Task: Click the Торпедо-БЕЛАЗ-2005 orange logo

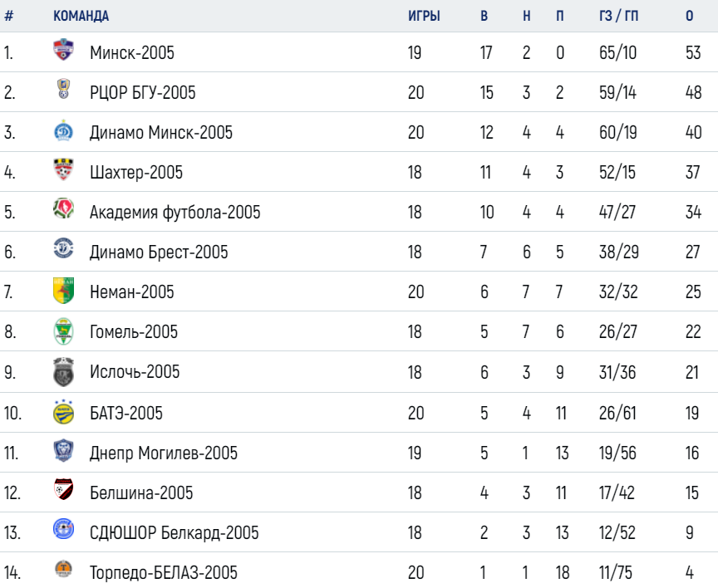Action: (x=64, y=570)
